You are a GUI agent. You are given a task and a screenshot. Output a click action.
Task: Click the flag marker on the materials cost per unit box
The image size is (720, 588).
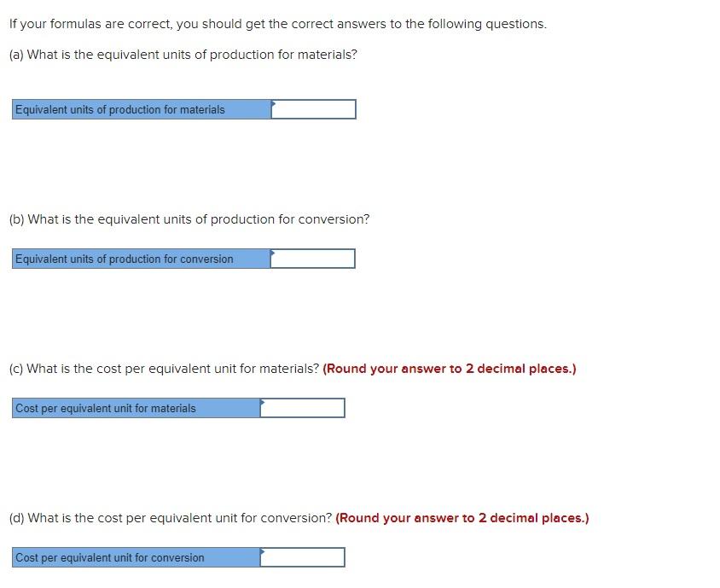261,400
